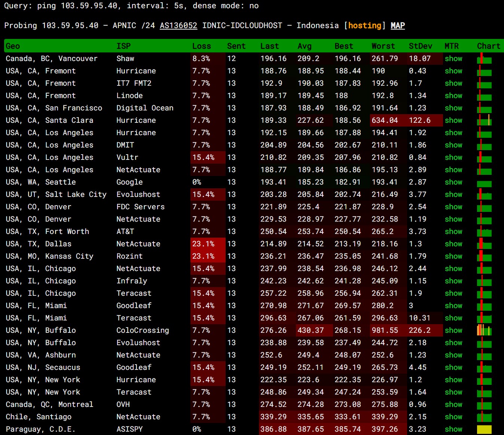Select Dallas NetActuate 23.1% loss cell
Screen dimensions: 504x435
click(208, 244)
